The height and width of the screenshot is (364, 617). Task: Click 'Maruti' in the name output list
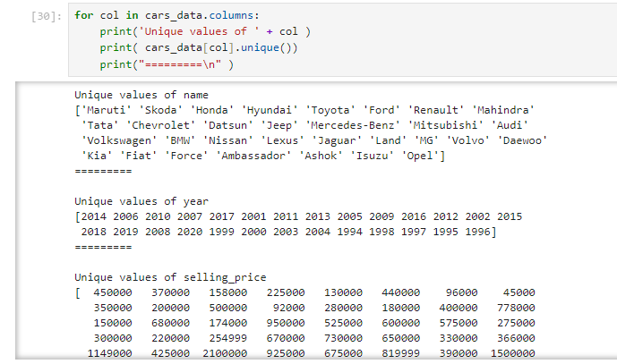coord(105,110)
